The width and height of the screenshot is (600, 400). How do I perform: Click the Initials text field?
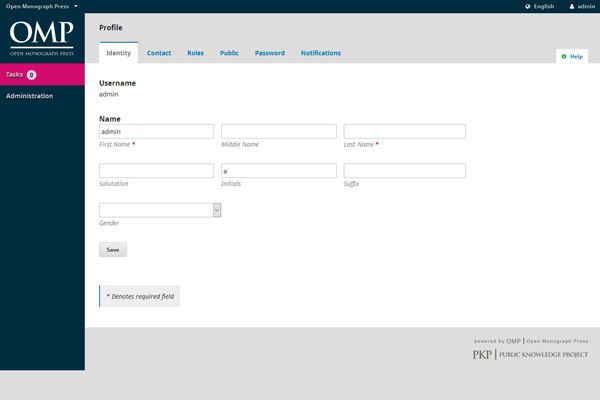278,171
